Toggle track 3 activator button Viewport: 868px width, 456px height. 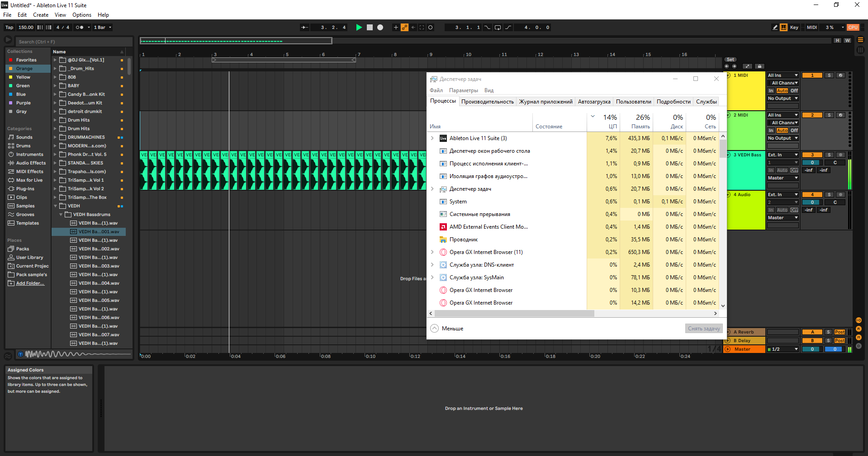click(x=812, y=155)
